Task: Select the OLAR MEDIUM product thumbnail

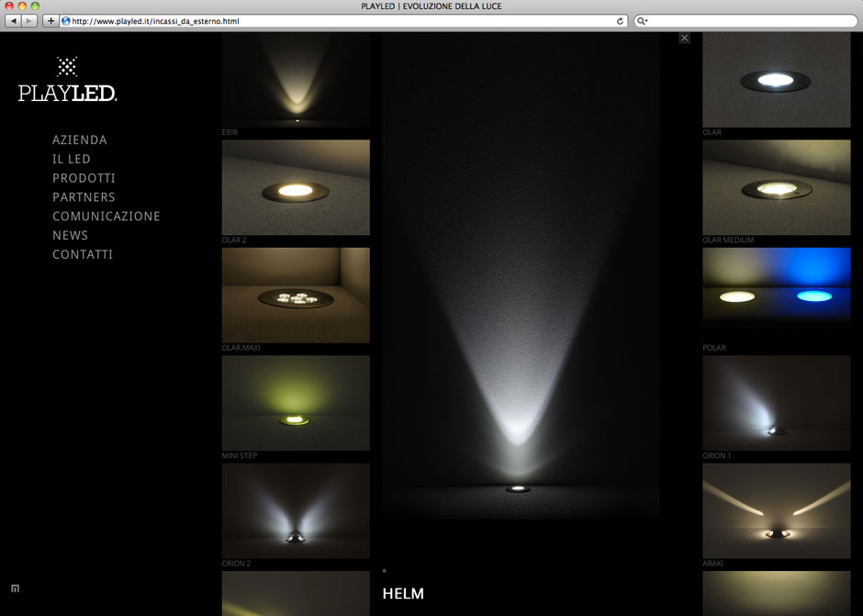Action: [777, 187]
